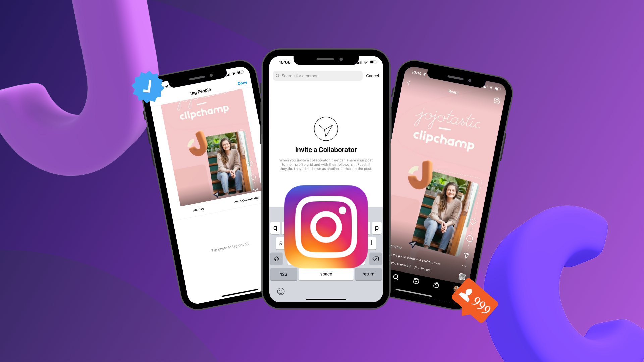Click the camera icon on Reels screen
644x362 pixels.
click(x=497, y=100)
